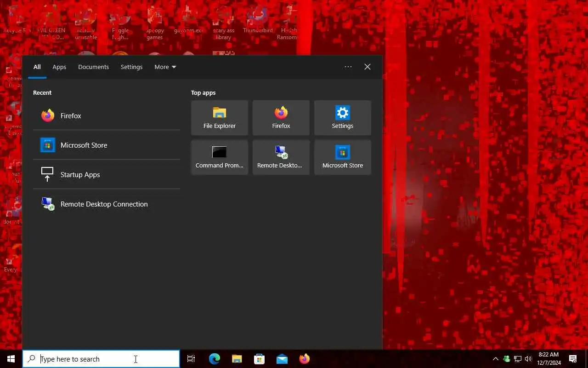Open the clock showing 8:22 AM
Image resolution: width=588 pixels, height=368 pixels.
[x=549, y=359]
